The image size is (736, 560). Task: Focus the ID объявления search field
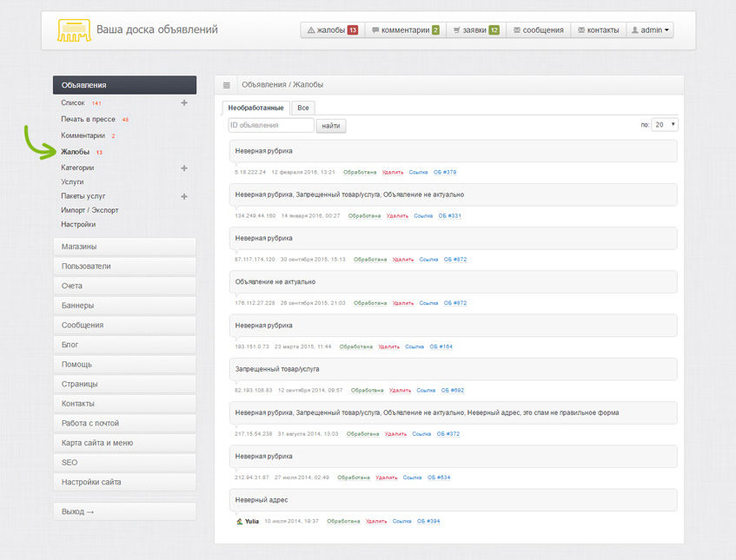click(271, 125)
